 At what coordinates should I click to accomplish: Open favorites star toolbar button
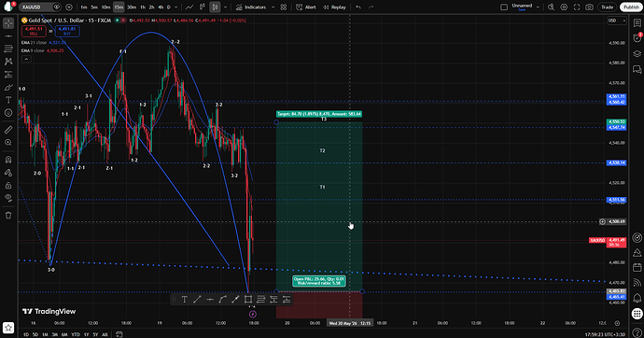coord(8,328)
